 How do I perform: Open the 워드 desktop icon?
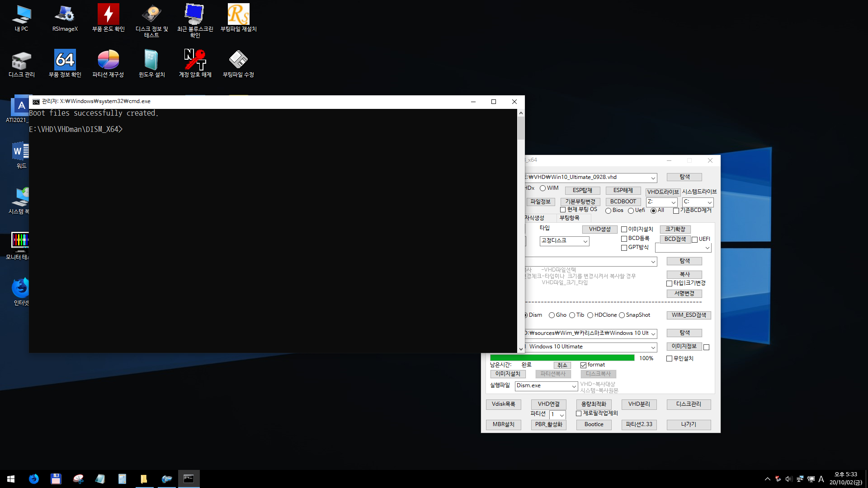click(21, 156)
